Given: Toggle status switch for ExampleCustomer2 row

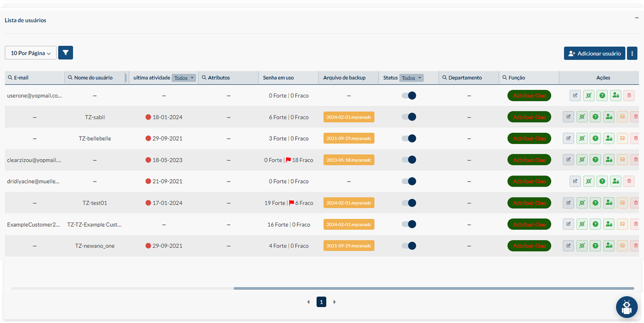Looking at the screenshot, I should [x=409, y=224].
